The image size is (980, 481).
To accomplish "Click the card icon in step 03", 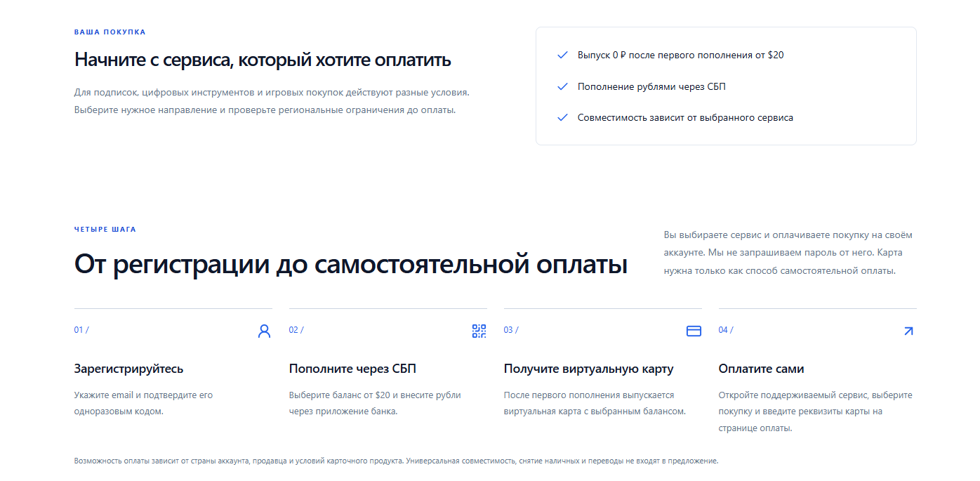I will click(x=694, y=331).
